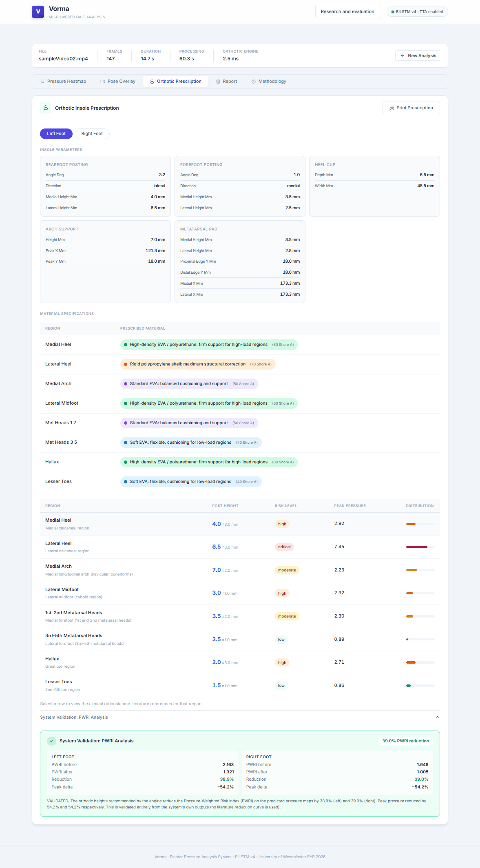Open the Pressure Heatmap tab
The width and height of the screenshot is (480, 868).
point(63,82)
